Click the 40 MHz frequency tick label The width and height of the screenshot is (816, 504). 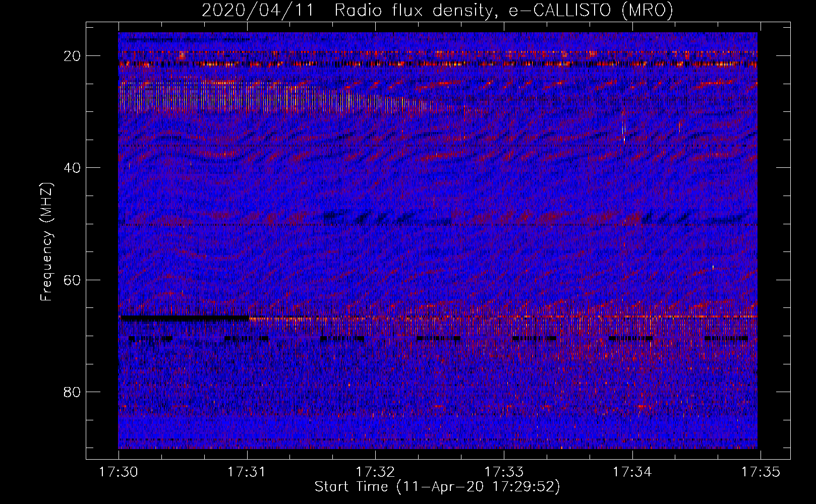click(x=73, y=168)
